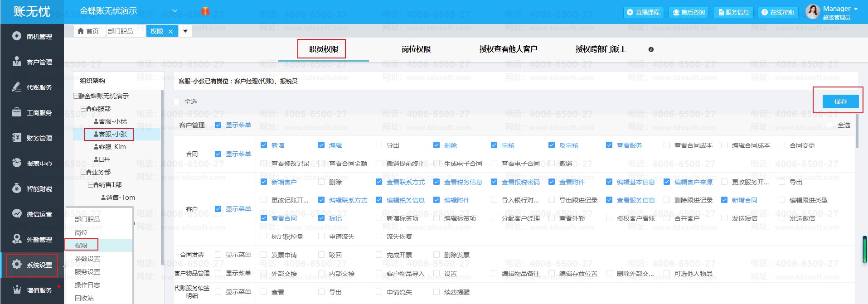Open the 代账服务 pen icon
868x304 pixels.
click(x=17, y=87)
